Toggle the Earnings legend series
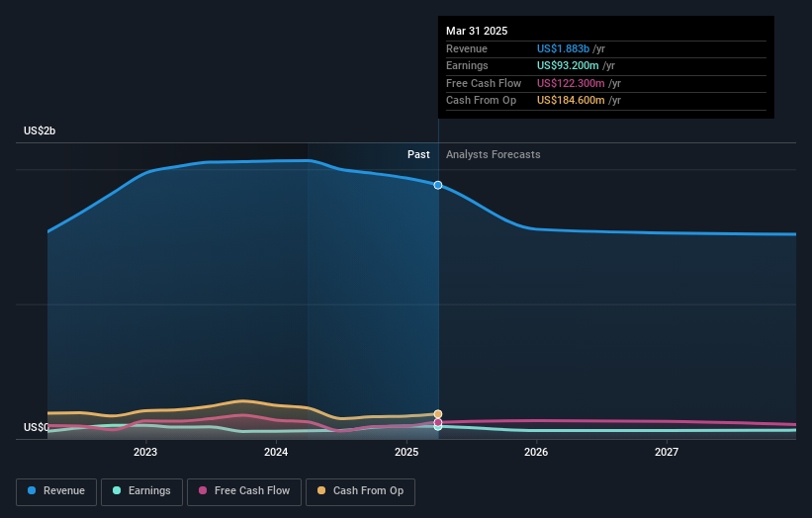The image size is (812, 518). [141, 491]
